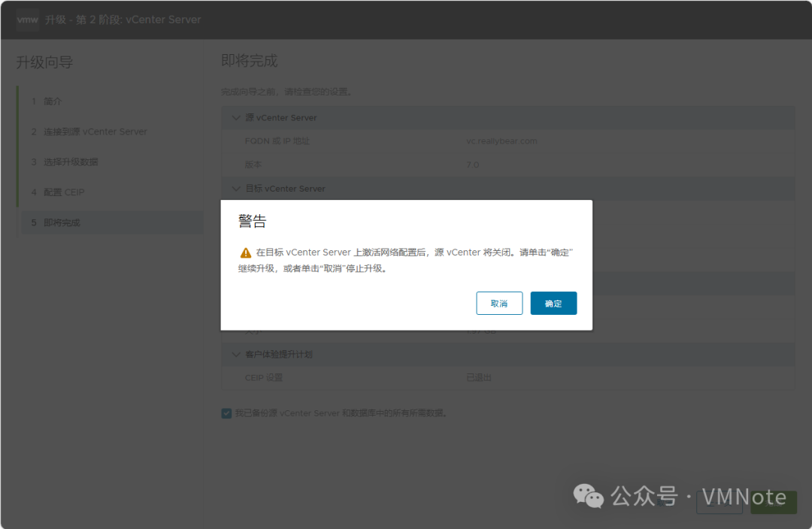812x529 pixels.
Task: Collapse the 客户体验提升计划 section
Action: pos(236,355)
